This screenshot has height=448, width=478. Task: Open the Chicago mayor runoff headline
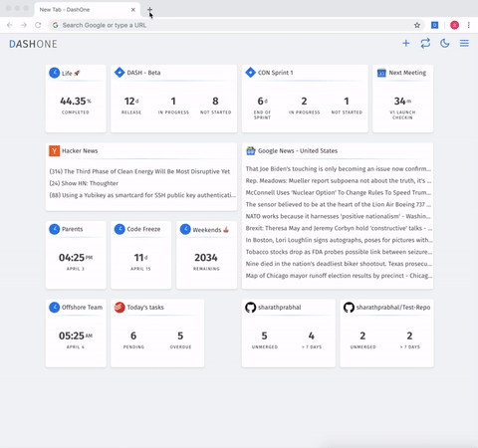point(339,276)
